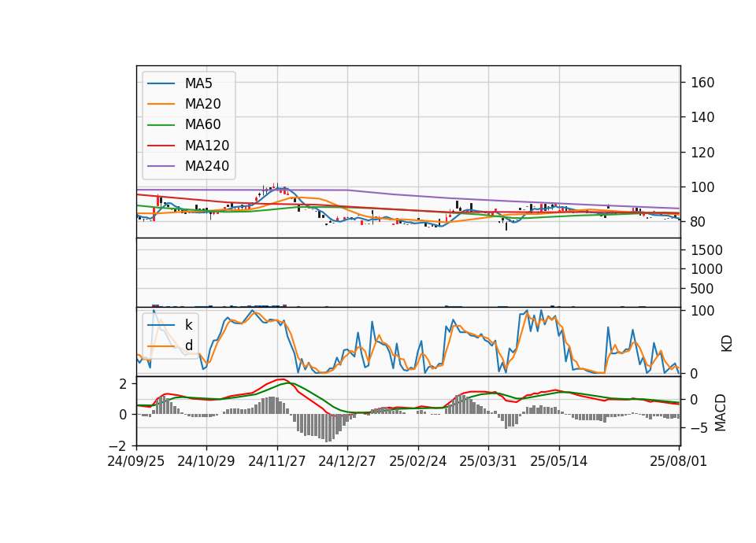
Task: Click the KD axis title
Action: [727, 344]
